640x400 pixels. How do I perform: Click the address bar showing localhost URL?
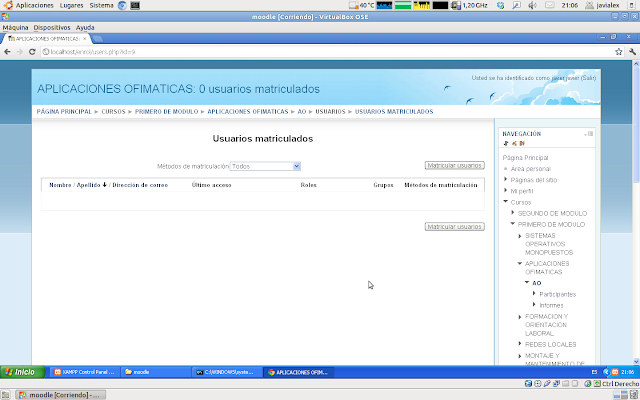click(x=327, y=52)
